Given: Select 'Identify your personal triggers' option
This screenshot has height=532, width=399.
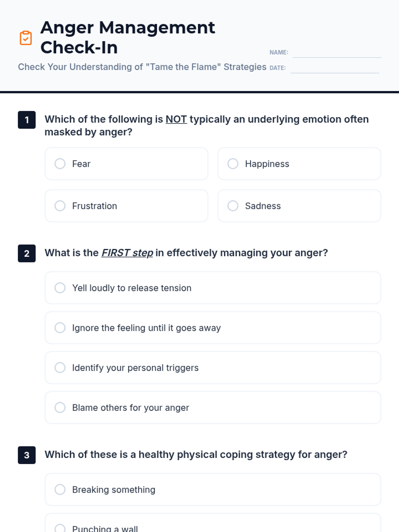Looking at the screenshot, I should pos(60,368).
